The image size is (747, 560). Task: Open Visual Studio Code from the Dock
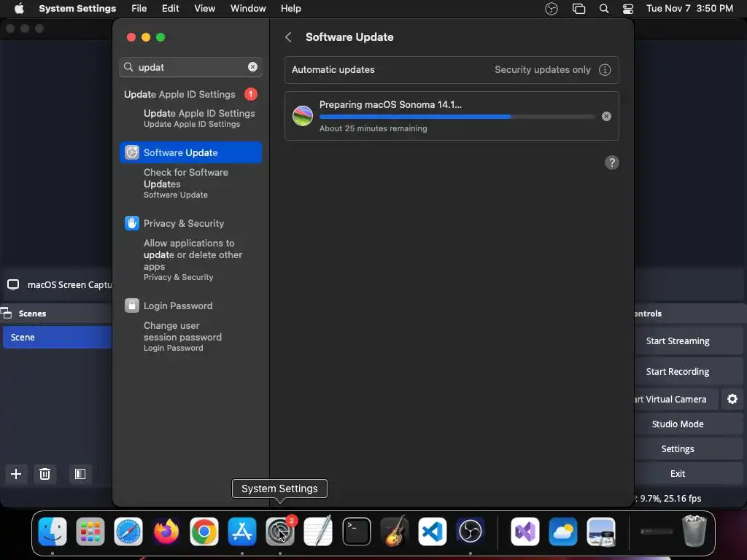(x=432, y=532)
